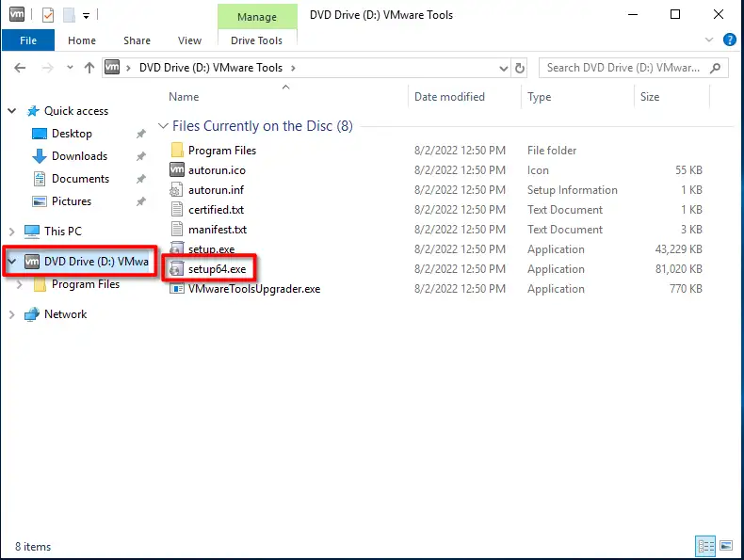This screenshot has height=560, width=744.
Task: Click the 81,020 KB size cell
Action: pos(678,269)
